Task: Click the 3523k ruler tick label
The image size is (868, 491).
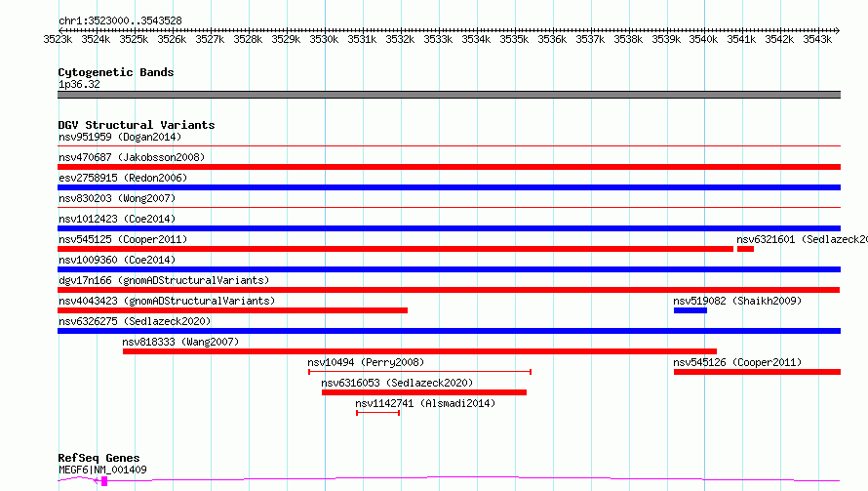Action: tap(58, 39)
